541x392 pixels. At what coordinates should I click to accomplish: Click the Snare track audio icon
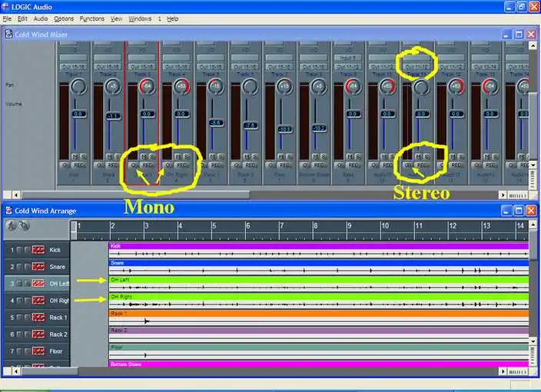38,267
